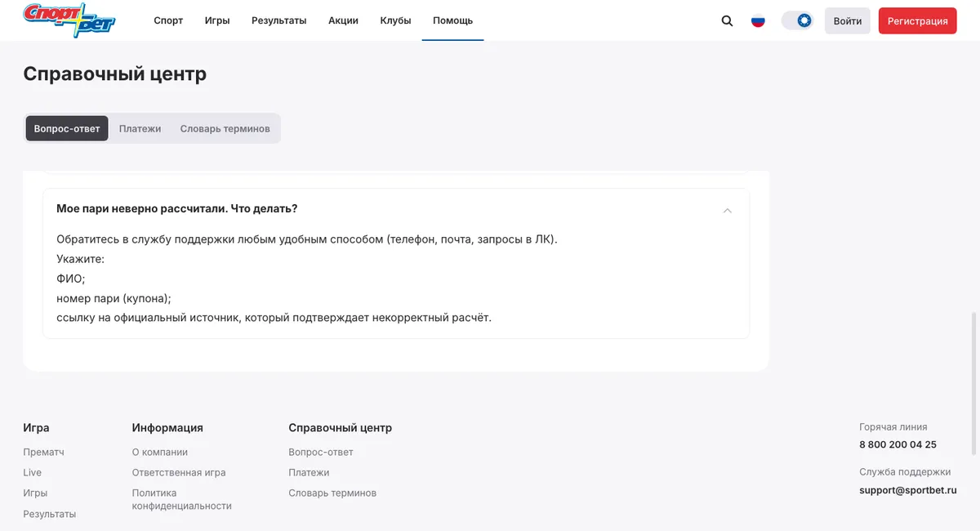Open the Акции menu item
This screenshot has height=531, width=980.
(x=343, y=20)
